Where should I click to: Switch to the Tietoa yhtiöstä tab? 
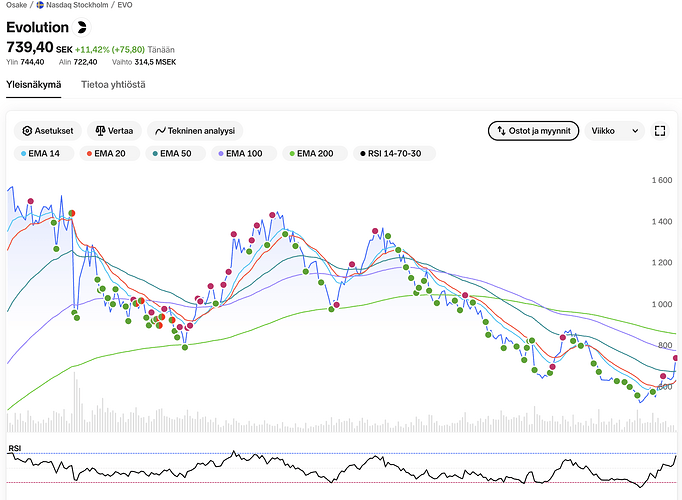click(113, 85)
